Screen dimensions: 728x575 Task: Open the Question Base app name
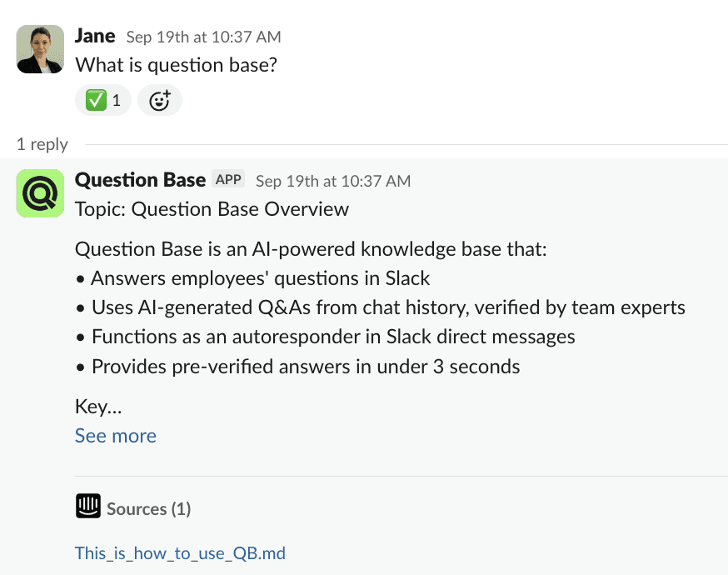pyautogui.click(x=140, y=180)
